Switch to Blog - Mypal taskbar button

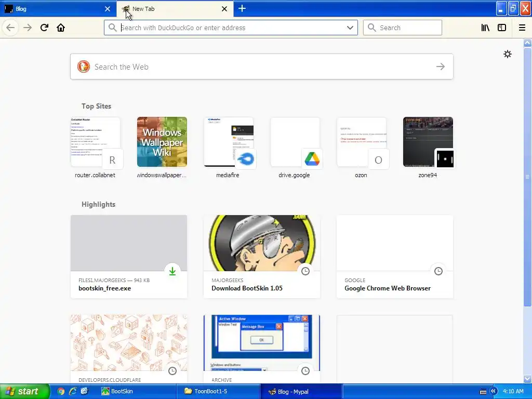[303, 392]
